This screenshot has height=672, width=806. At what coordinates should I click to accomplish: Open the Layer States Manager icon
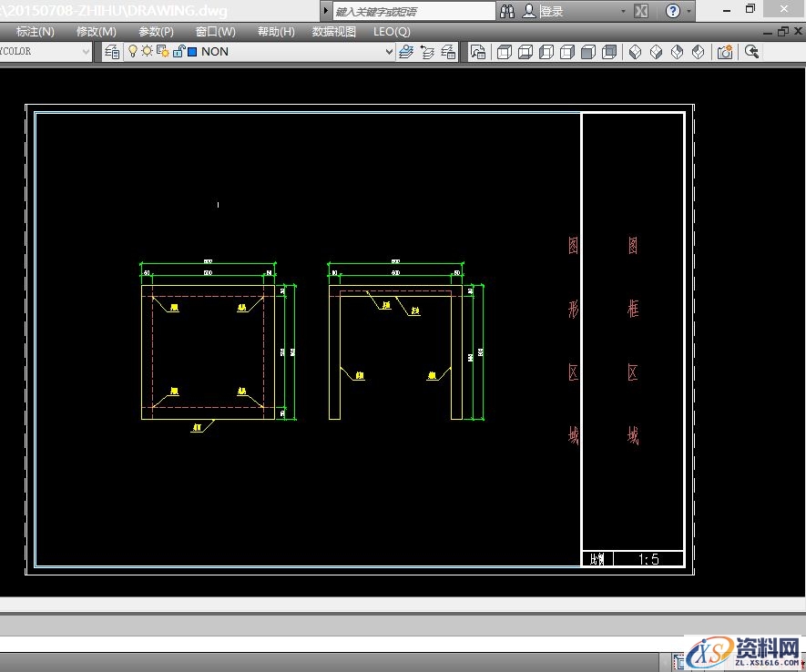448,52
